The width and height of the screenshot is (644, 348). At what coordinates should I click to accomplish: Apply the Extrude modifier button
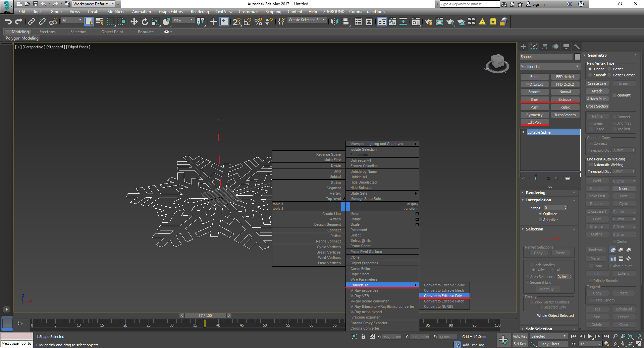[x=565, y=99]
